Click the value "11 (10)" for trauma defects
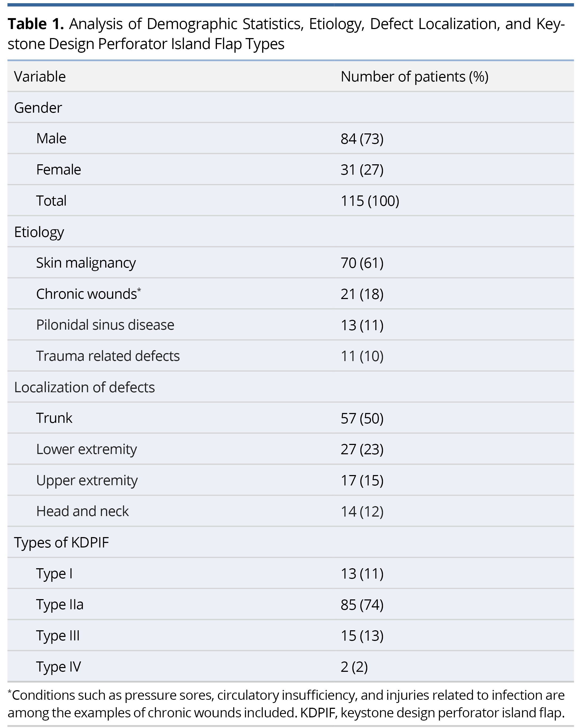Viewport: 580px width, 728px height. point(362,356)
